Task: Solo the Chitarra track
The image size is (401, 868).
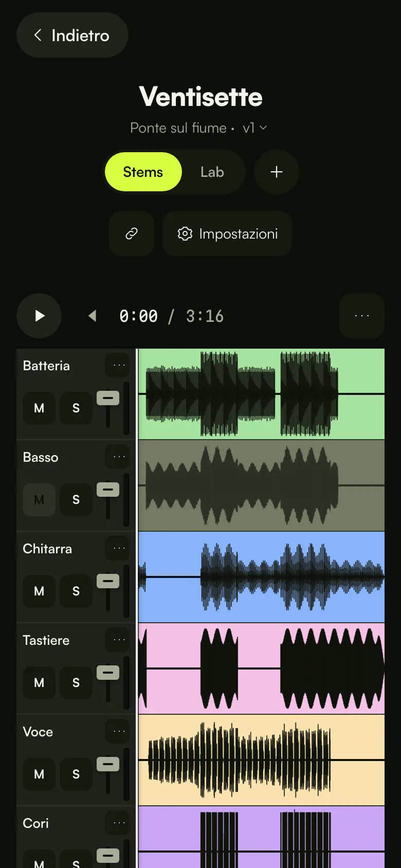Action: point(76,591)
